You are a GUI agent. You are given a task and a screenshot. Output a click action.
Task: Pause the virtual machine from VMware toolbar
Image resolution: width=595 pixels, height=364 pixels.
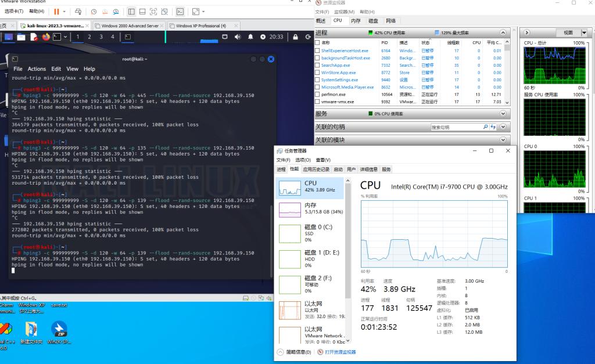tap(56, 12)
